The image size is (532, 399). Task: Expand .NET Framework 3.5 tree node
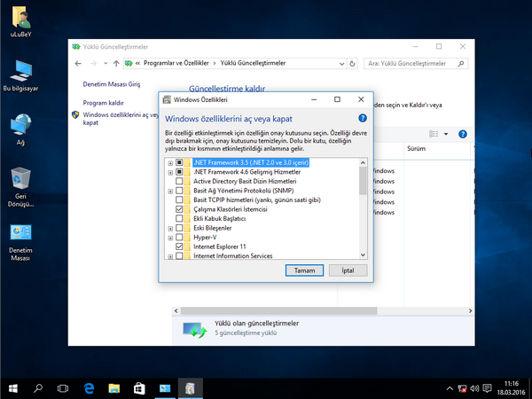point(170,163)
